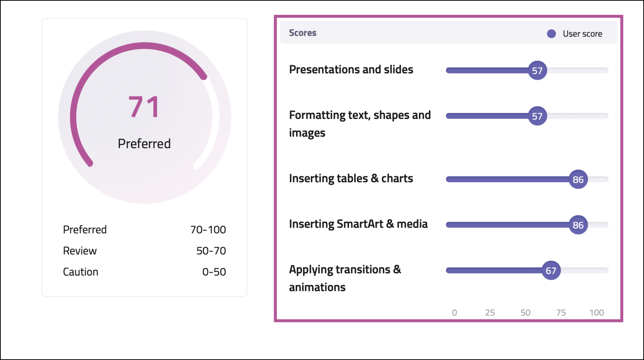Click the 57 marker for Presentations and slides
644x360 pixels.
537,70
